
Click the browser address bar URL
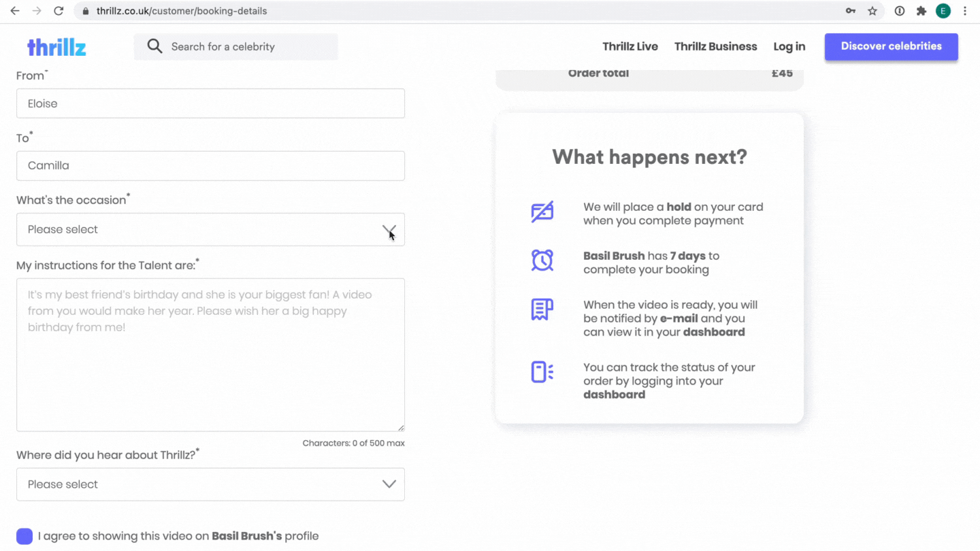(x=182, y=11)
